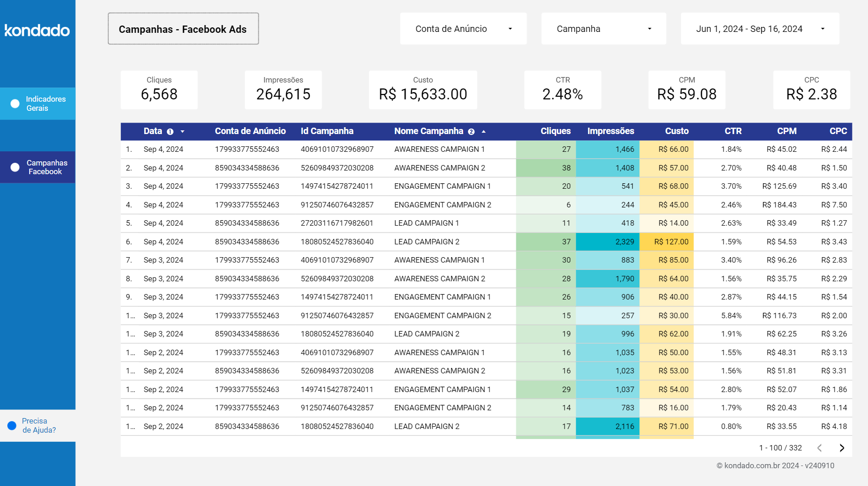Click the help bubble icon near Precisa de Ajuda
The image size is (868, 486).
tap(11, 425)
